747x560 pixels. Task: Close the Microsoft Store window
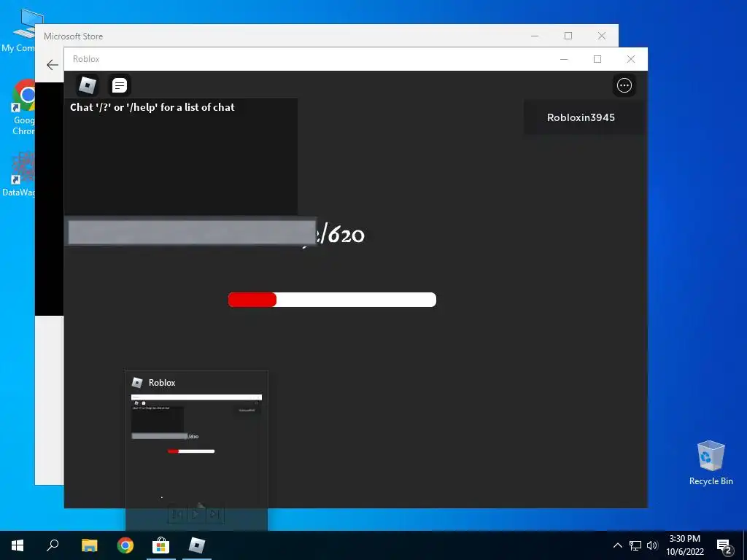pyautogui.click(x=602, y=36)
